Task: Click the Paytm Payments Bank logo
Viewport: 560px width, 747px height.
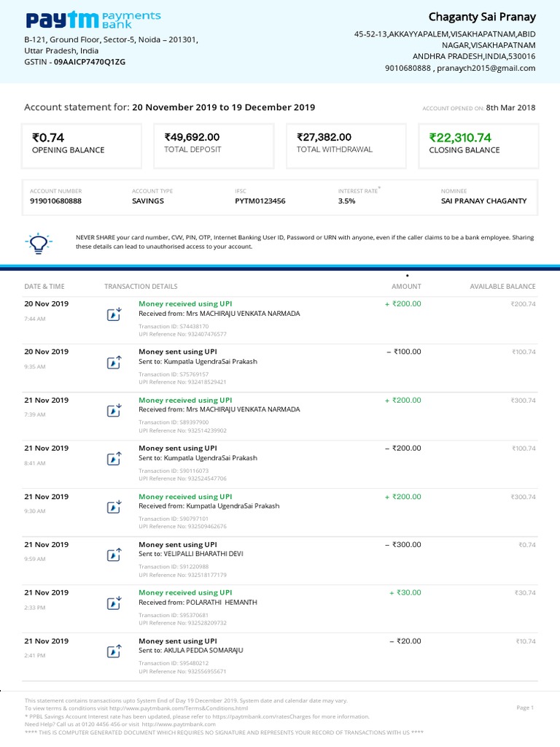Action: coord(93,20)
